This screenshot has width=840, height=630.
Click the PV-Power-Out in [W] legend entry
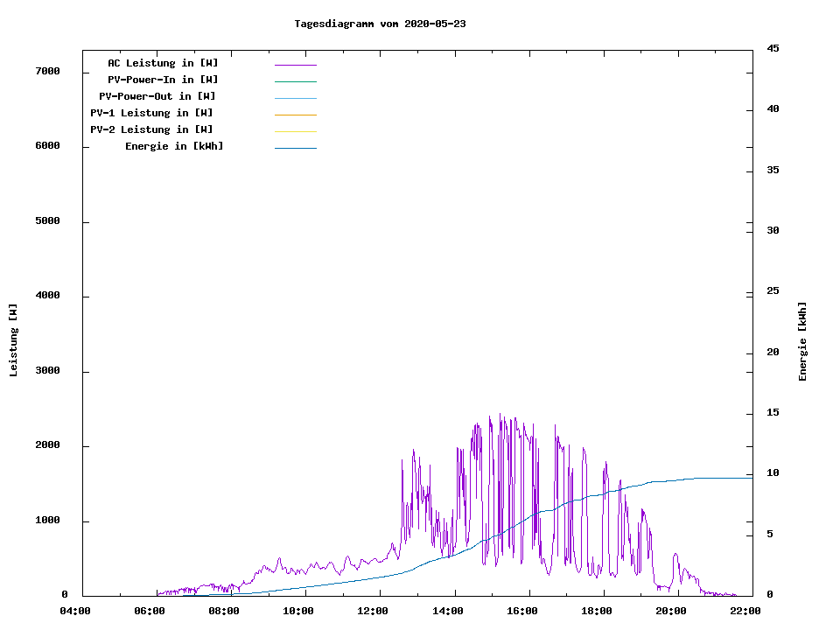click(x=157, y=96)
